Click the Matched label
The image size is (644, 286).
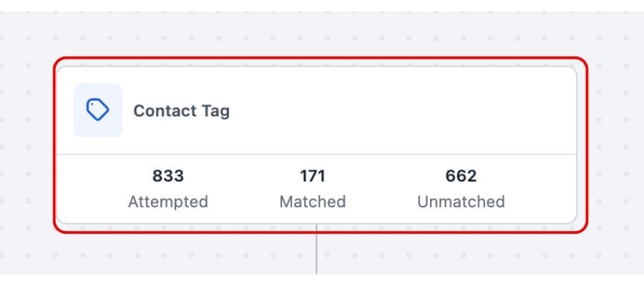click(312, 202)
